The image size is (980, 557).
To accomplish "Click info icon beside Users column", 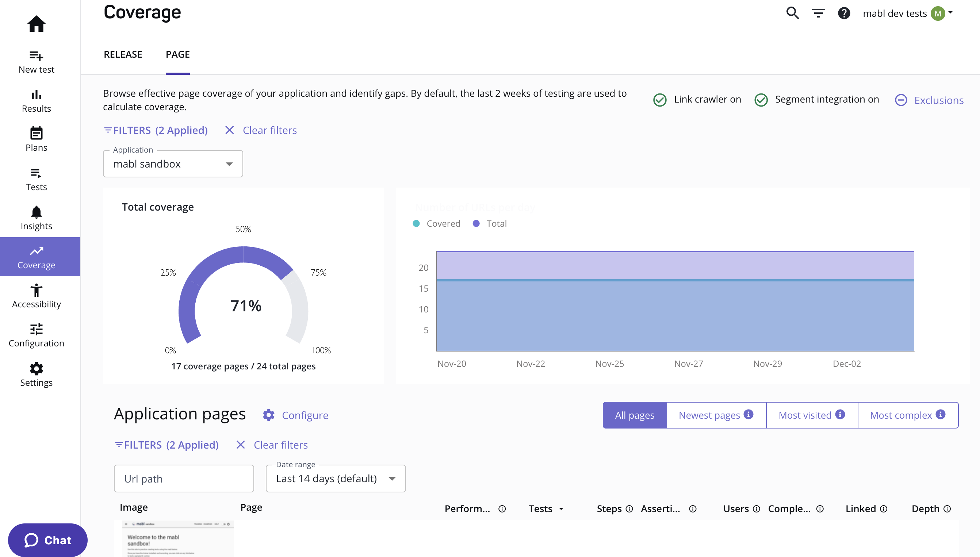I will point(756,509).
